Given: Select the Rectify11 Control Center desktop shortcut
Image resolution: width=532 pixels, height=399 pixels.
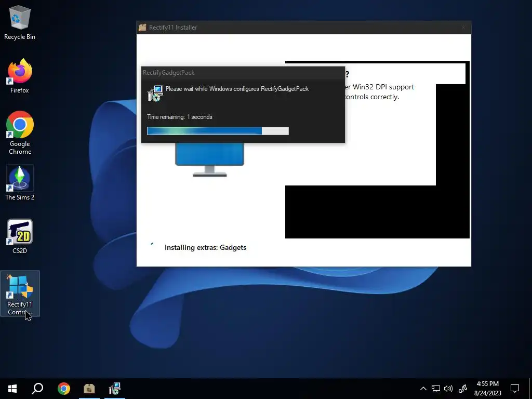Looking at the screenshot, I should click(20, 294).
